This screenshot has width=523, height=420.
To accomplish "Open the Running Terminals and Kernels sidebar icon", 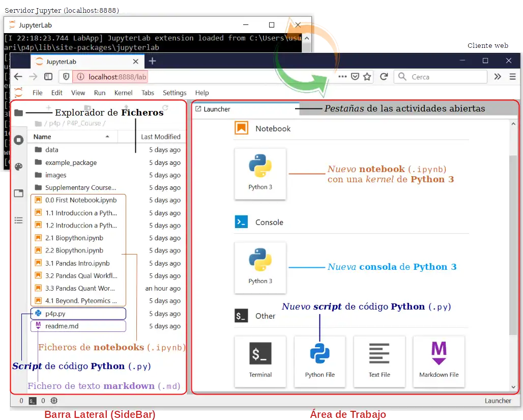I will 19,140.
